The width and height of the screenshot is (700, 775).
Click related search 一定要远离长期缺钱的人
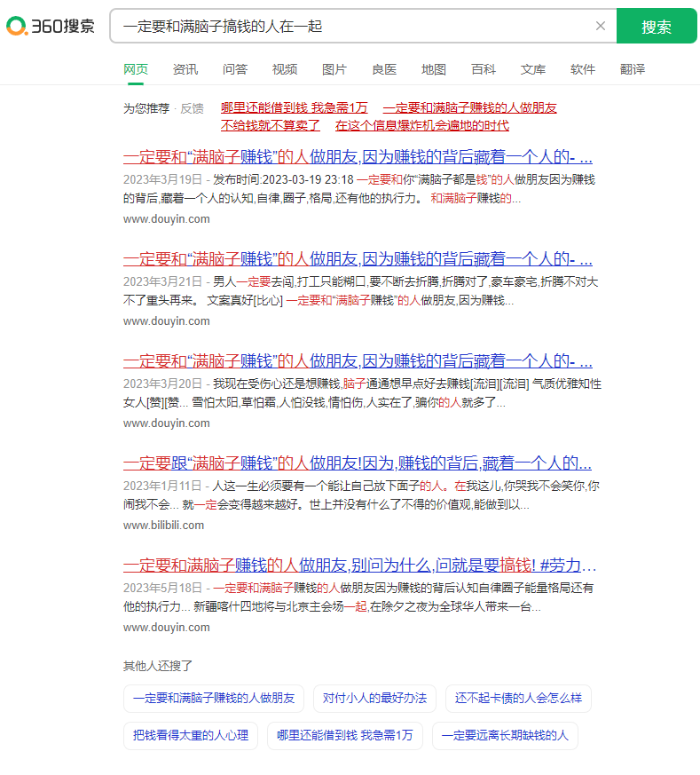pos(505,735)
